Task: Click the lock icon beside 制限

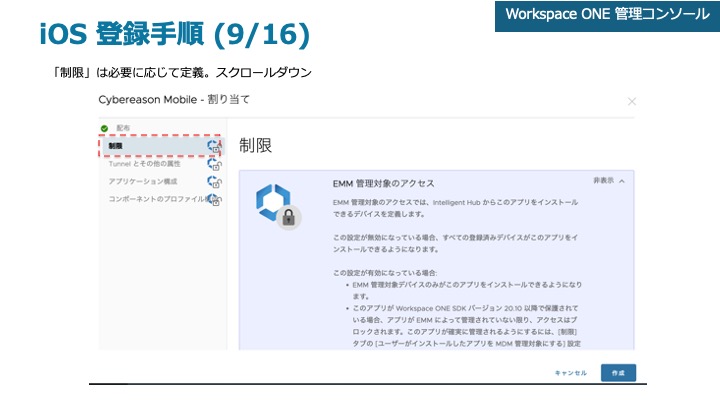Action: point(214,146)
